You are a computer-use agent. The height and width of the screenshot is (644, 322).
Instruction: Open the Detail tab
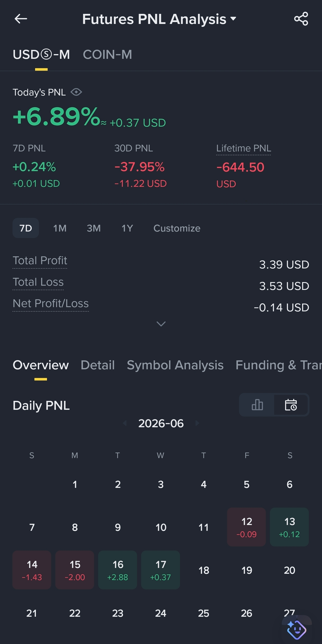98,365
